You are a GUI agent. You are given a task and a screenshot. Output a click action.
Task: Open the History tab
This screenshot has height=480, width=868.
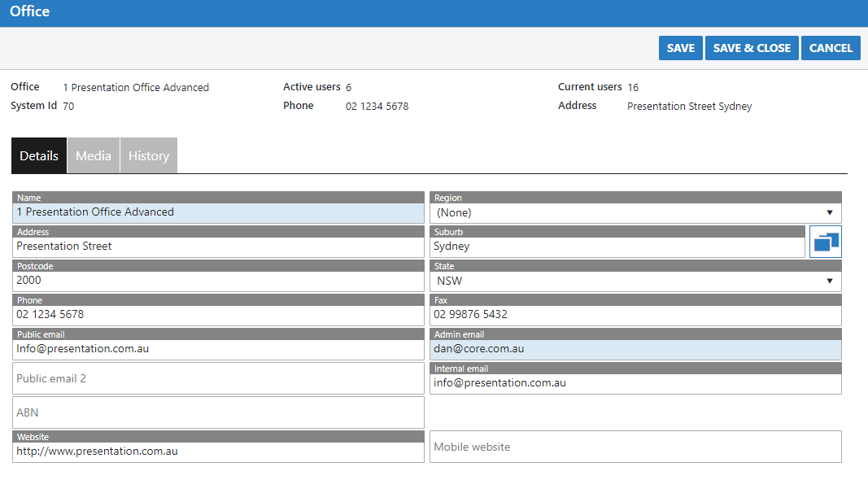tap(149, 156)
